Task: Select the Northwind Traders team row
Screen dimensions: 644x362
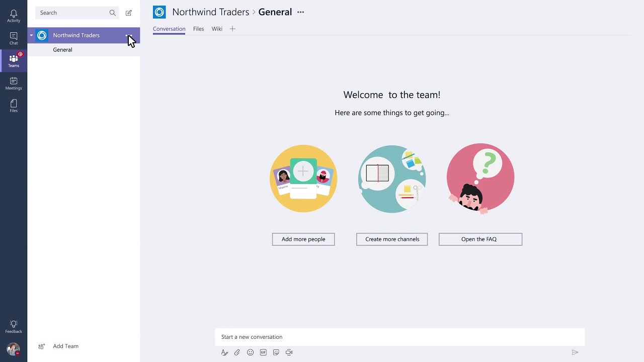Action: click(84, 35)
